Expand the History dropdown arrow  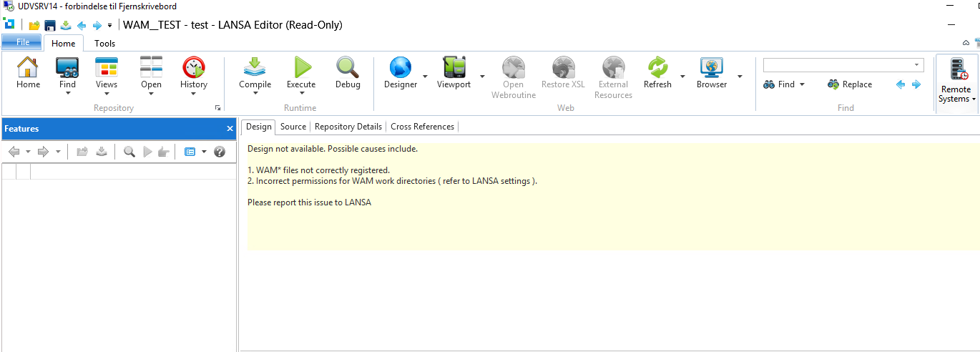point(193,94)
